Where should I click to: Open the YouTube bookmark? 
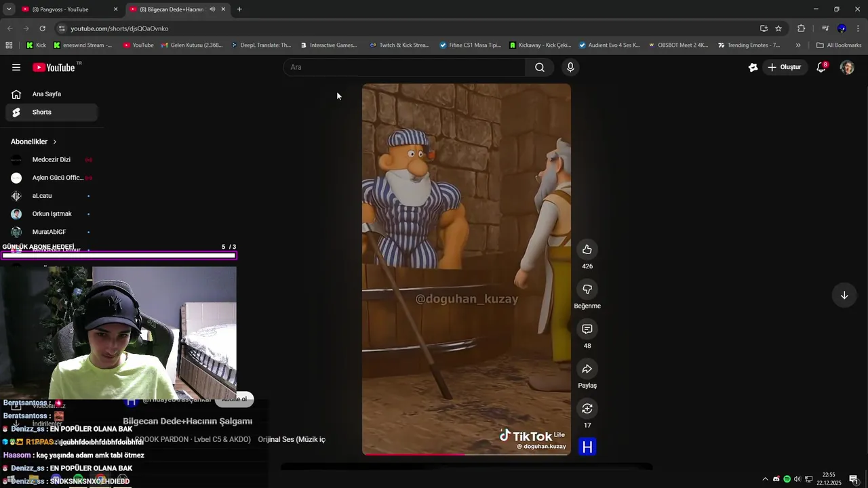point(138,45)
